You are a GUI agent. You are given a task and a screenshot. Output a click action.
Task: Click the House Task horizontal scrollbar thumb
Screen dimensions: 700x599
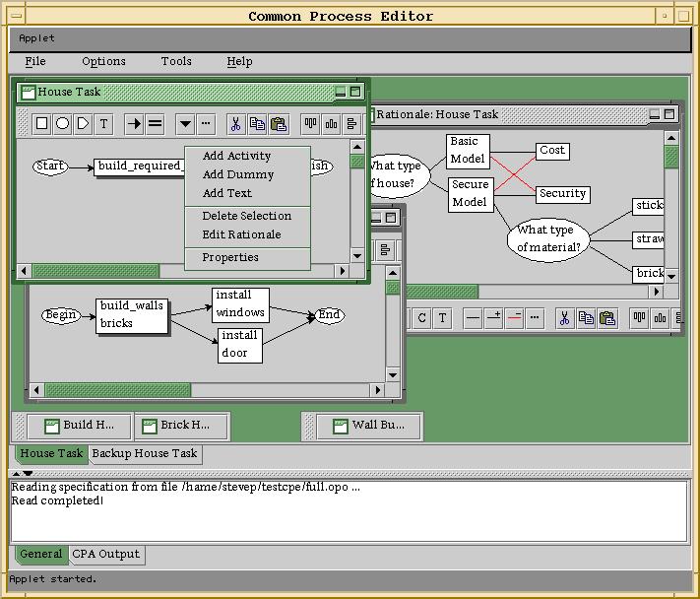(96, 270)
